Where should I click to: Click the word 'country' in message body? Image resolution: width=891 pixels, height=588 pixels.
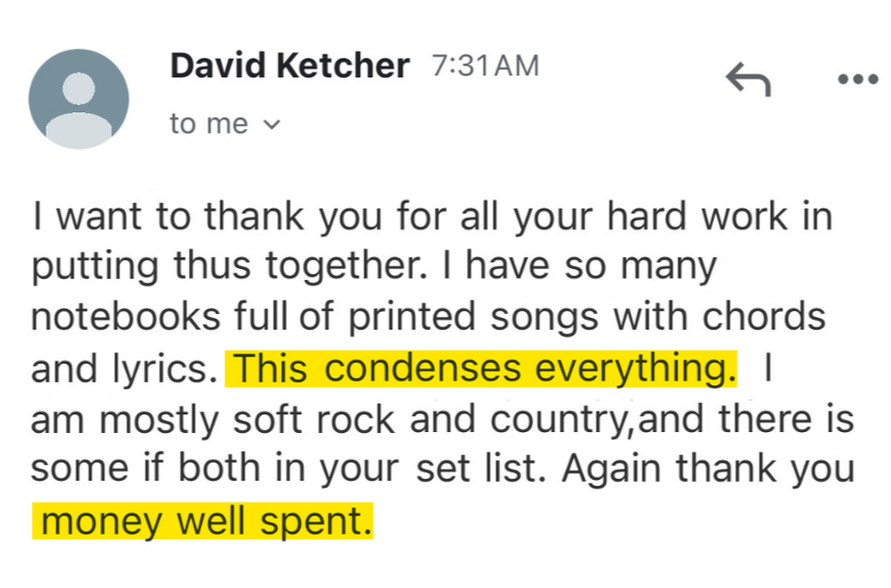coord(560,421)
